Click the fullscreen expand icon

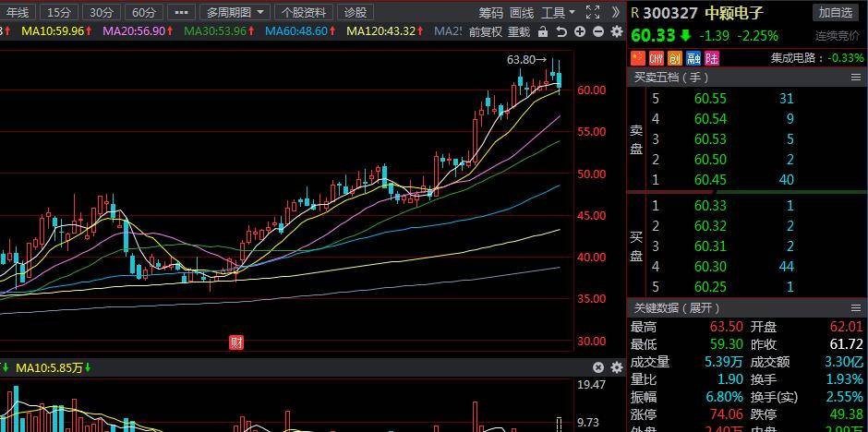[593, 12]
